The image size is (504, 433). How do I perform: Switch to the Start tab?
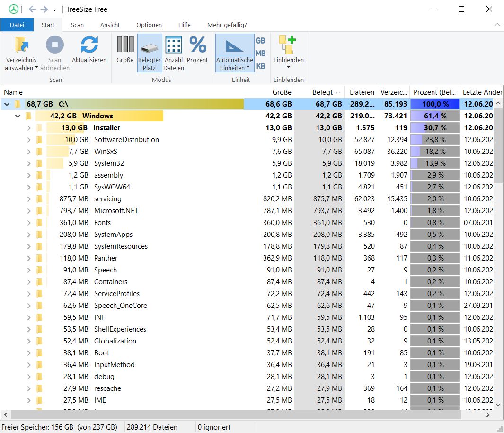point(48,25)
